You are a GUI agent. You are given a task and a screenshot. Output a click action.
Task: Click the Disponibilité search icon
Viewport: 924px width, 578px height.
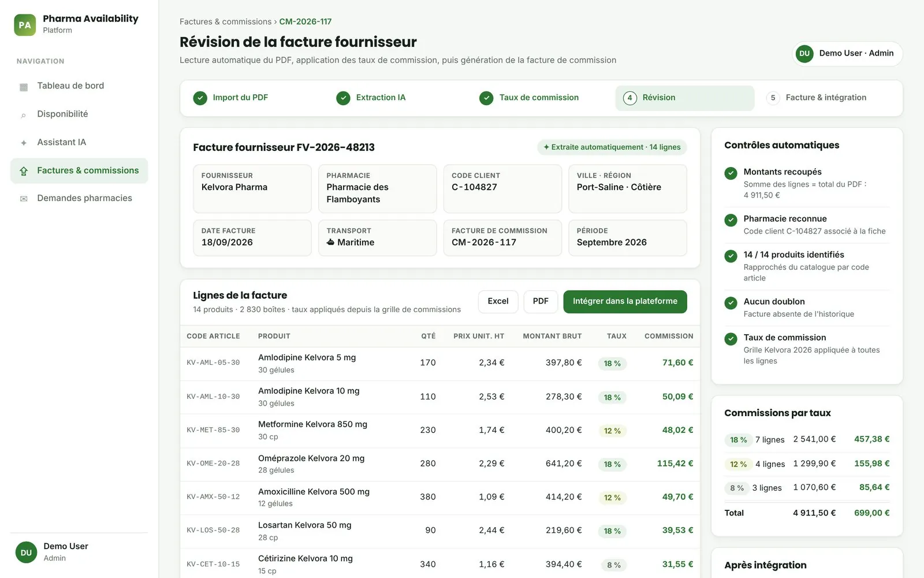click(x=24, y=115)
